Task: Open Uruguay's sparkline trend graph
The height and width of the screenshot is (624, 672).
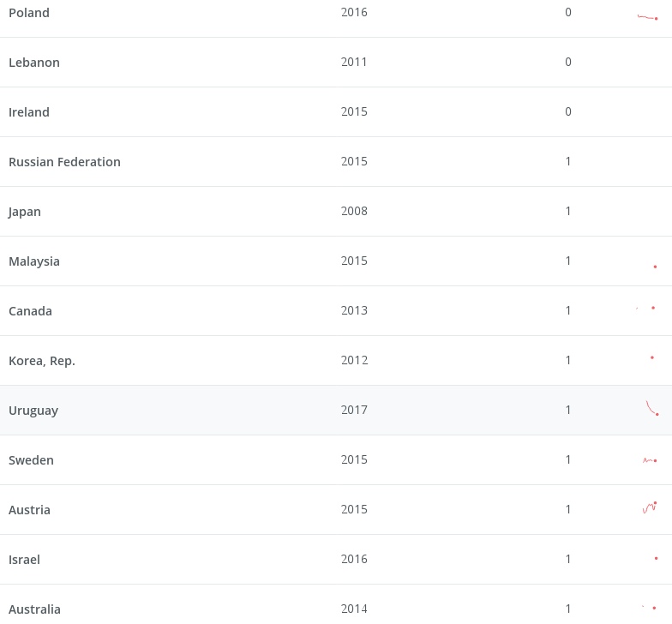Action: click(651, 409)
